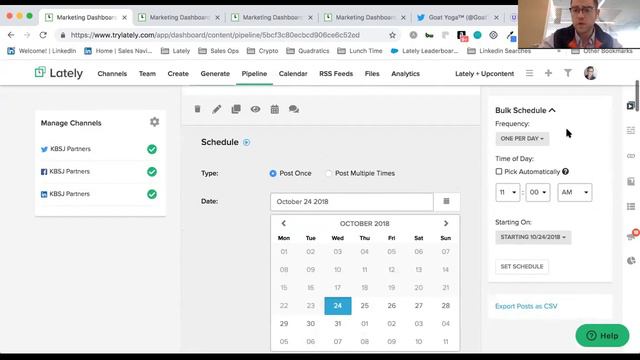Open the calendar schedule toolbar icon
Image resolution: width=640 pixels, height=360 pixels.
(275, 109)
